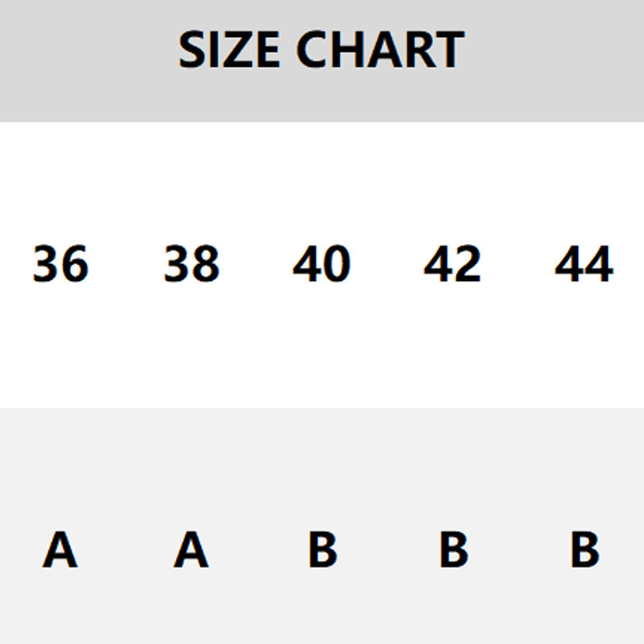This screenshot has width=644, height=644.
Task: Click the digit 6 in size 36
Action: point(74,264)
